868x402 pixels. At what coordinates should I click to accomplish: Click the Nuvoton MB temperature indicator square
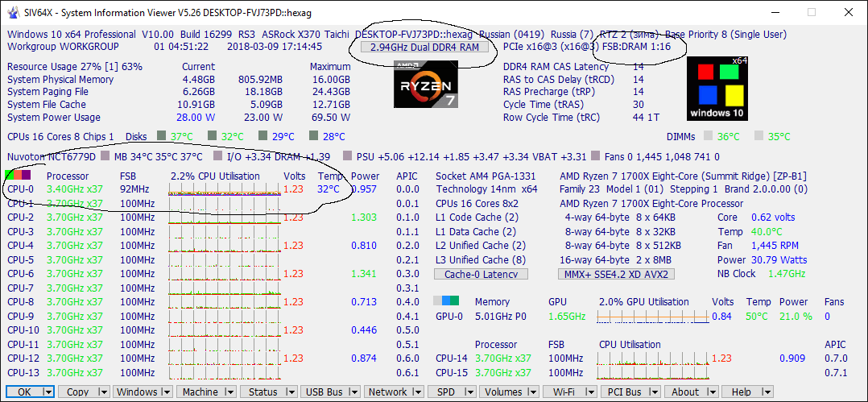pyautogui.click(x=105, y=156)
